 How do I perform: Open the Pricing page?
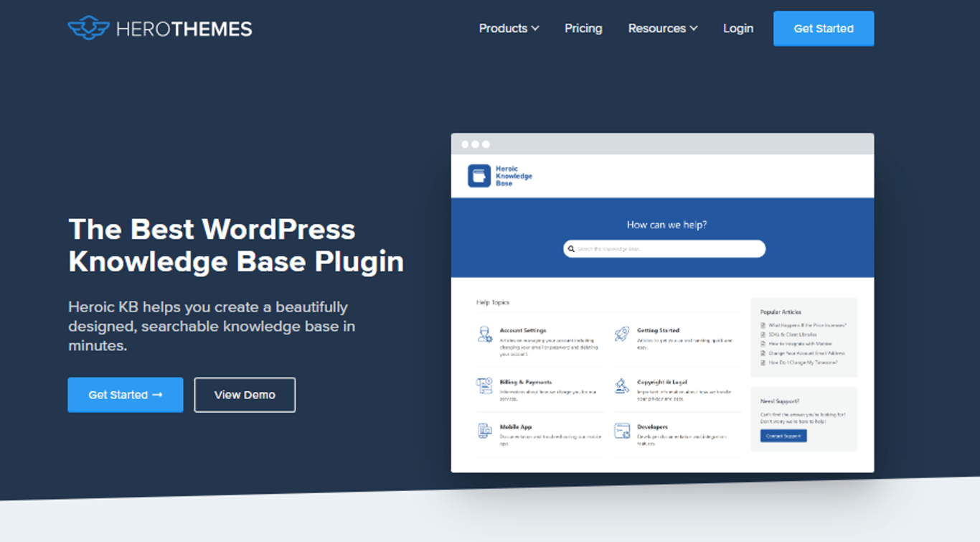pyautogui.click(x=583, y=29)
